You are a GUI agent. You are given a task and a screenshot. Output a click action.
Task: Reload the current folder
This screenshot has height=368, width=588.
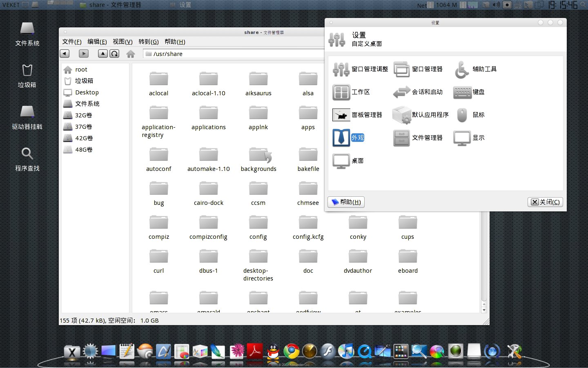click(x=114, y=54)
